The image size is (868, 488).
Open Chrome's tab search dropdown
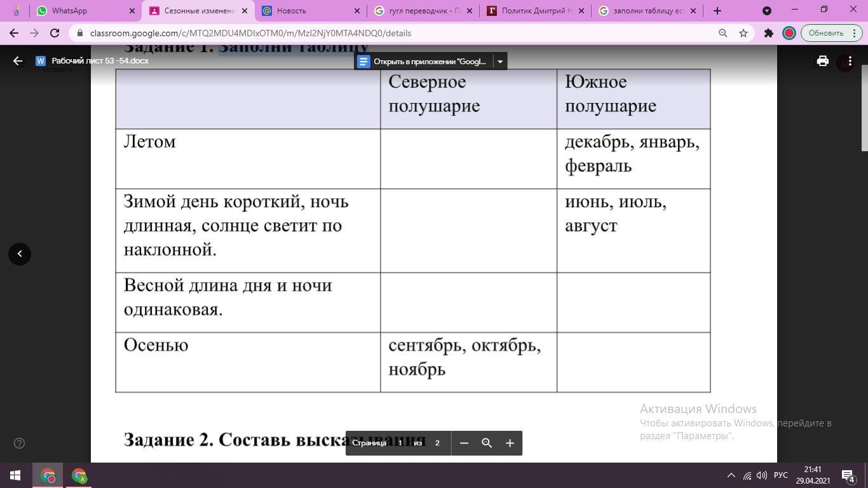coord(767,11)
